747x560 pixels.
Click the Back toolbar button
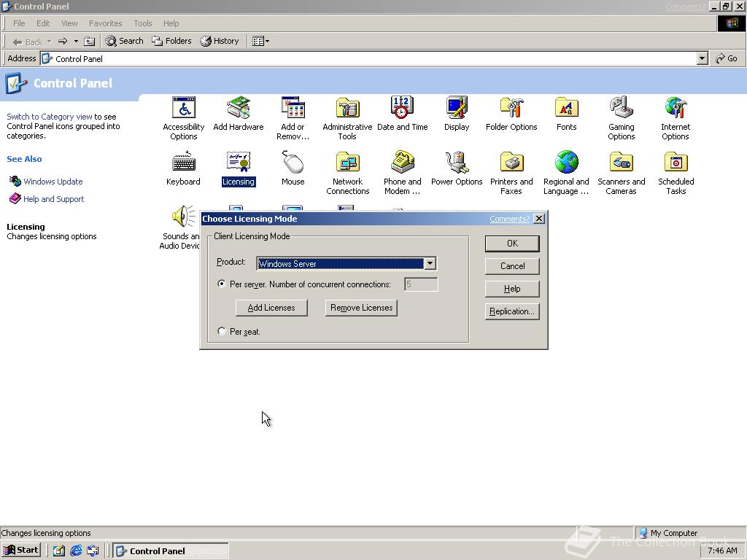28,42
